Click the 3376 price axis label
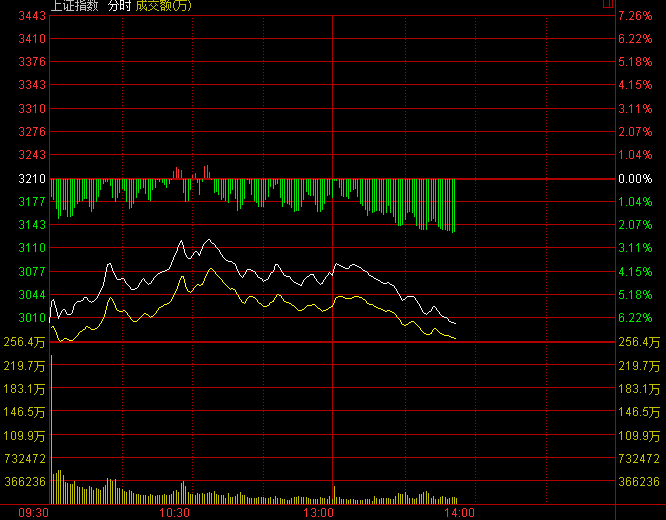Screen dimensions: 666x520 (x=32, y=62)
